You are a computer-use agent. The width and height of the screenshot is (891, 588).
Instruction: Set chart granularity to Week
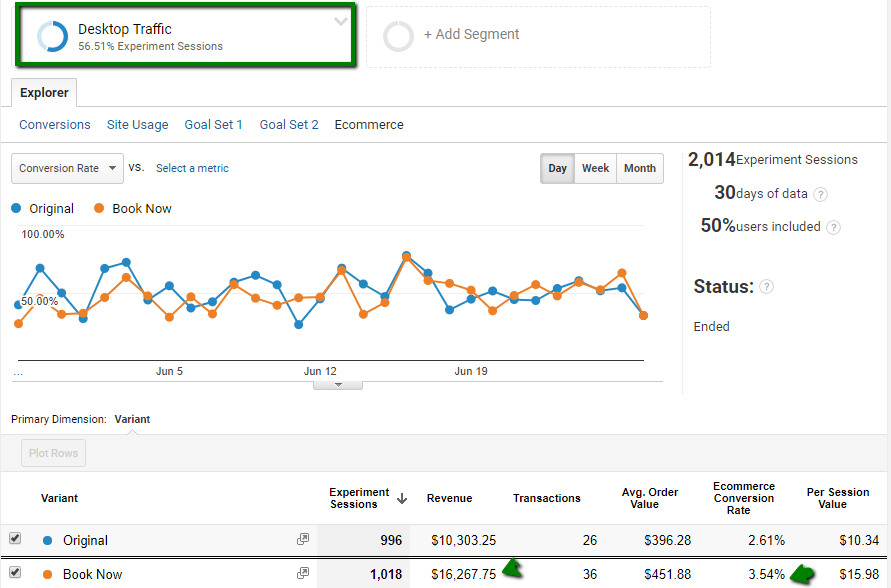[595, 168]
